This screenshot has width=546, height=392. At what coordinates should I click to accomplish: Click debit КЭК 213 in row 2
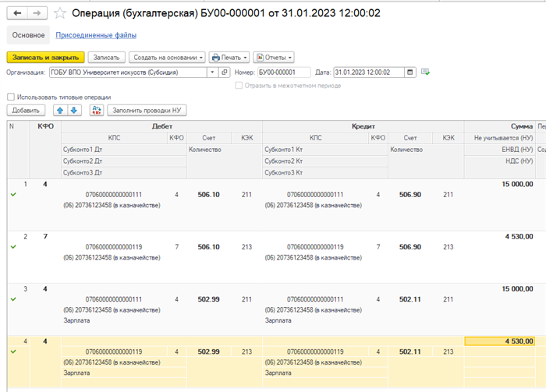(x=246, y=247)
